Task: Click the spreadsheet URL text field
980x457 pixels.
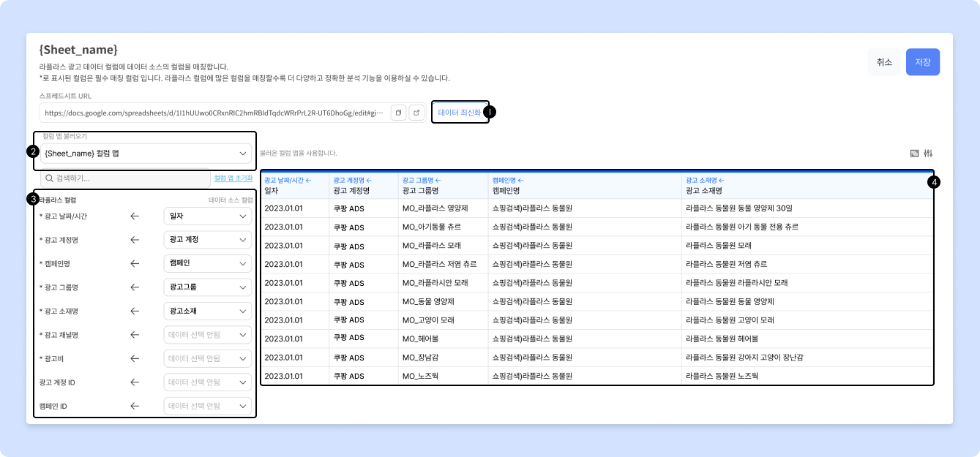Action: click(x=214, y=113)
